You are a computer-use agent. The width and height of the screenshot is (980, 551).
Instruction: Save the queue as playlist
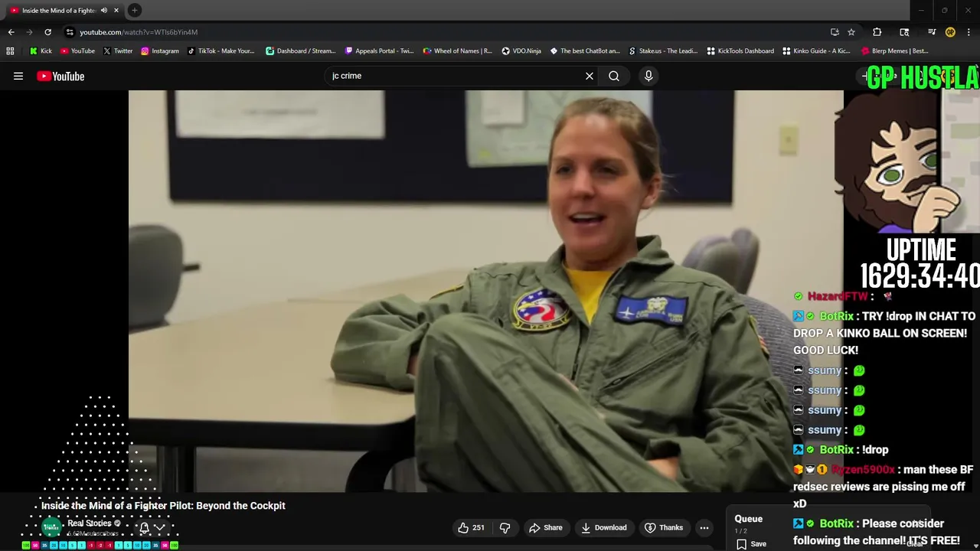[751, 544]
